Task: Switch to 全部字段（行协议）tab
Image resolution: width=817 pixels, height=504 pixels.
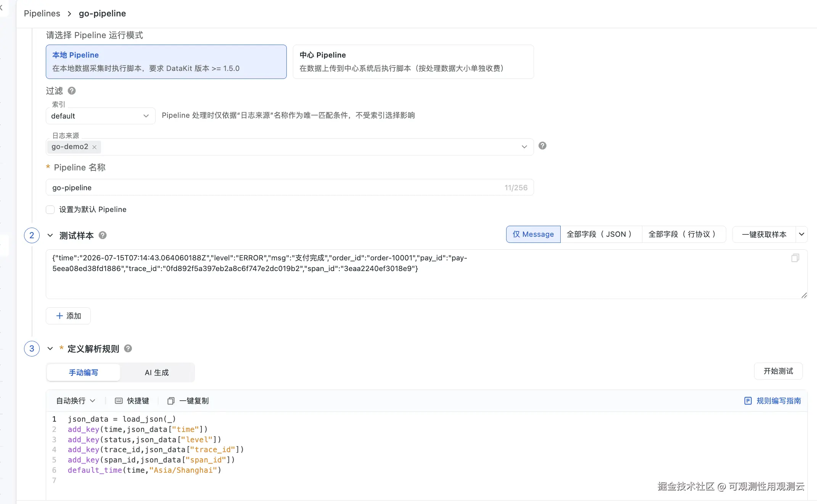Action: pyautogui.click(x=684, y=234)
